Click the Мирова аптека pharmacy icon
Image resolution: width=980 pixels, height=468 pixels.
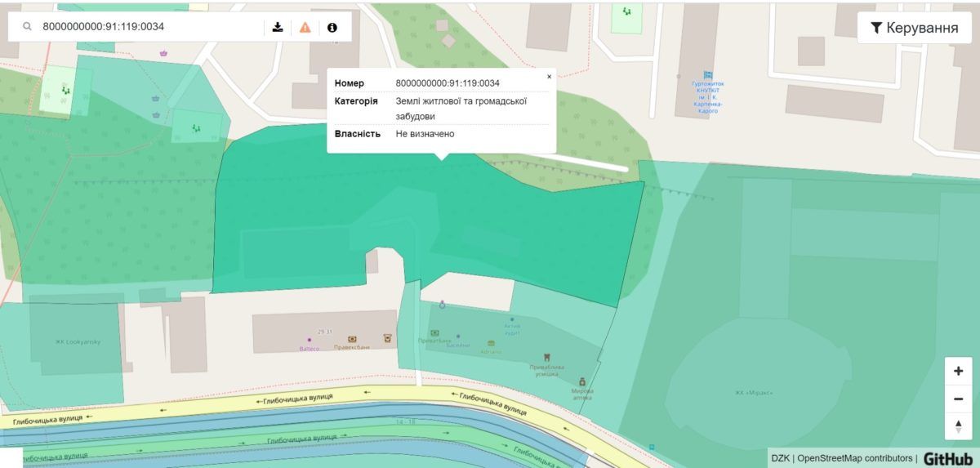click(582, 381)
